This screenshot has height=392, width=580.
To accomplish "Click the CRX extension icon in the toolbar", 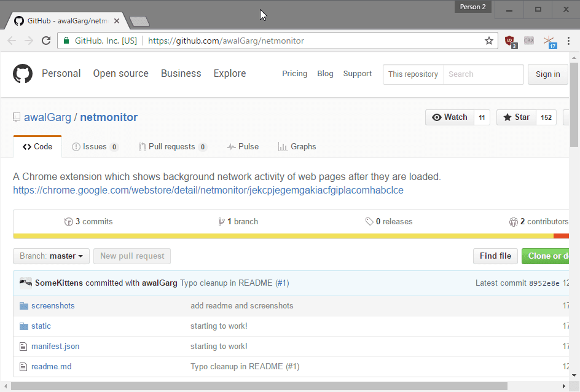I will point(529,41).
